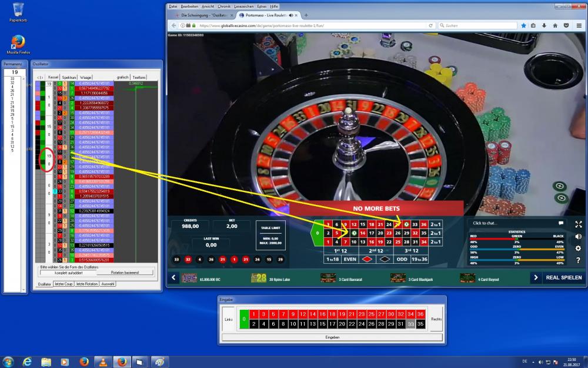Image resolution: width=588 pixels, height=368 pixels.
Task: Close the Portomaso Live Roulette tab
Action: point(296,15)
